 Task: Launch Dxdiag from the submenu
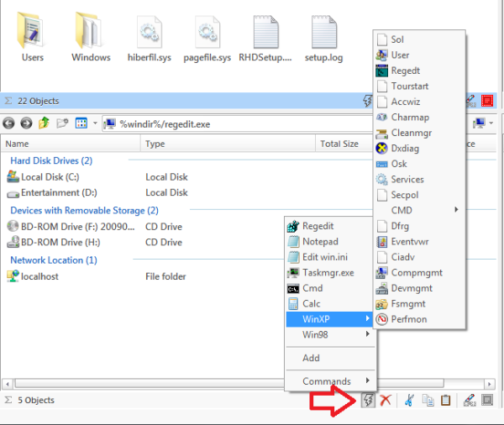click(419, 148)
